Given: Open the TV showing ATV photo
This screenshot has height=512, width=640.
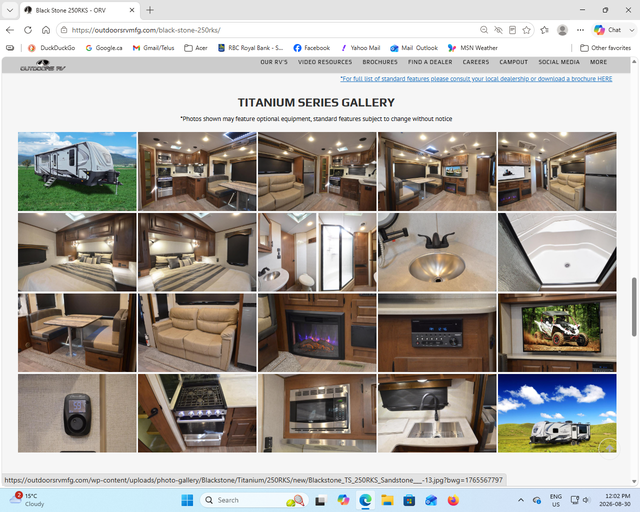Looking at the screenshot, I should (557, 332).
